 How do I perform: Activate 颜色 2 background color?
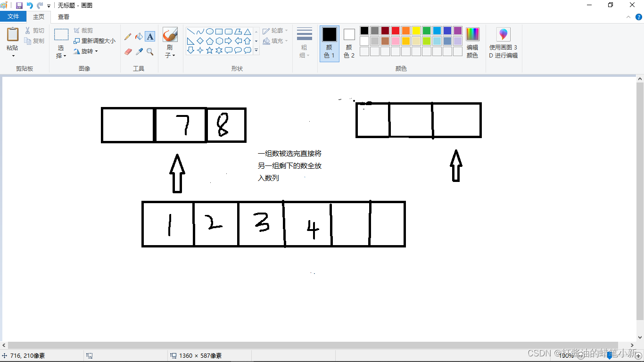click(349, 43)
